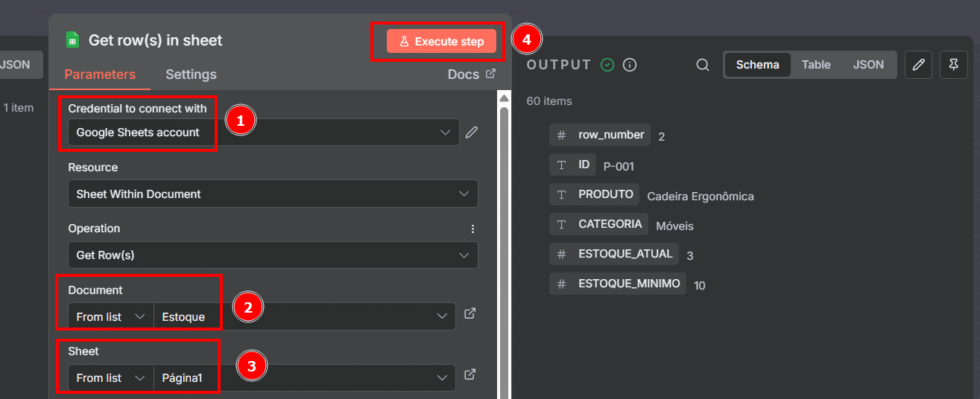The height and width of the screenshot is (399, 980).
Task: Open the Credential to connect with dropdown
Action: pos(264,133)
